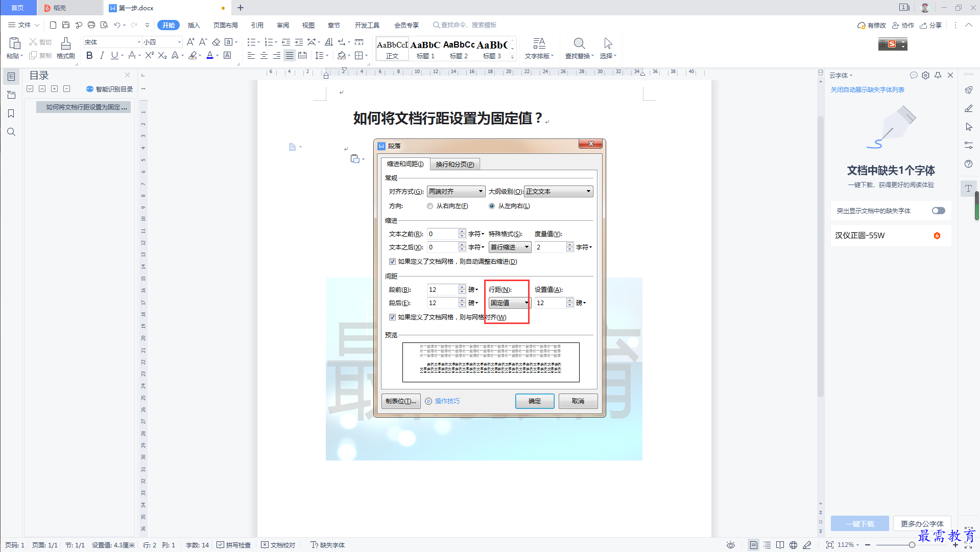Click the missing font download icon for 汉仪正圆-55W
The width and height of the screenshot is (980, 552).
click(937, 236)
